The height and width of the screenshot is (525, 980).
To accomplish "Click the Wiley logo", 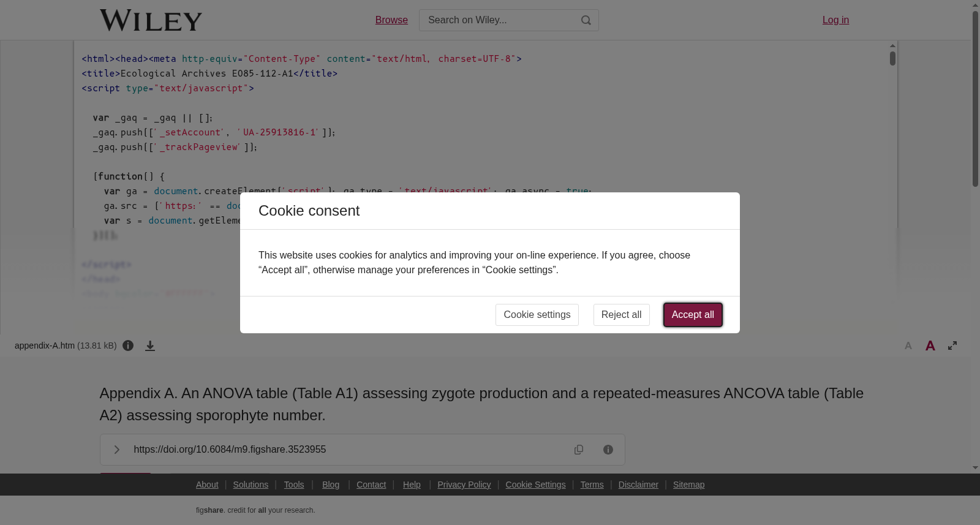I will [151, 20].
